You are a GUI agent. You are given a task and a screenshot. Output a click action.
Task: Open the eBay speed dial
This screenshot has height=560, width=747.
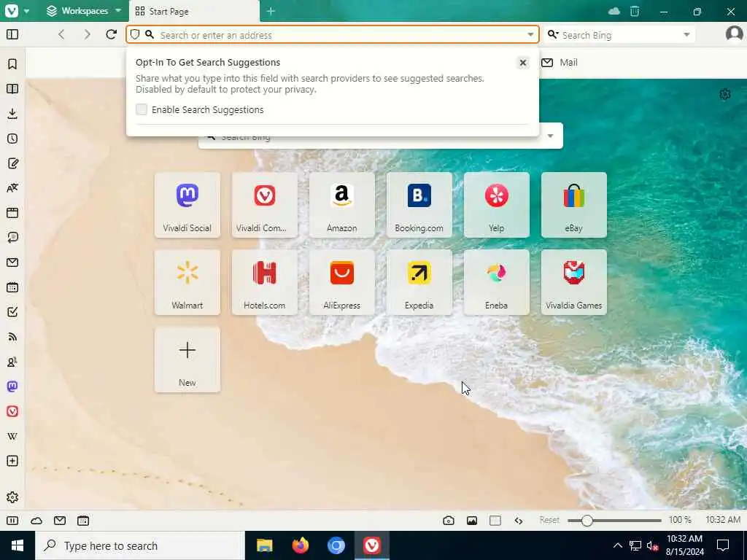pos(573,205)
